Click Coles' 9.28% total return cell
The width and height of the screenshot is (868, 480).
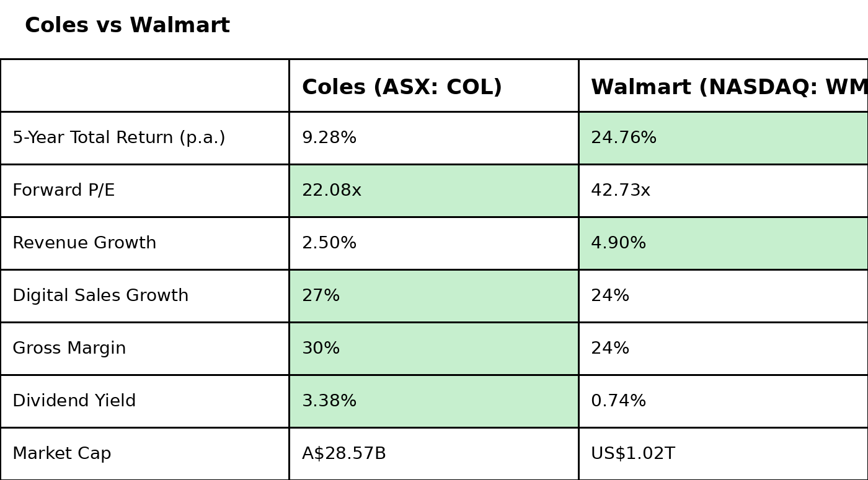(x=329, y=138)
